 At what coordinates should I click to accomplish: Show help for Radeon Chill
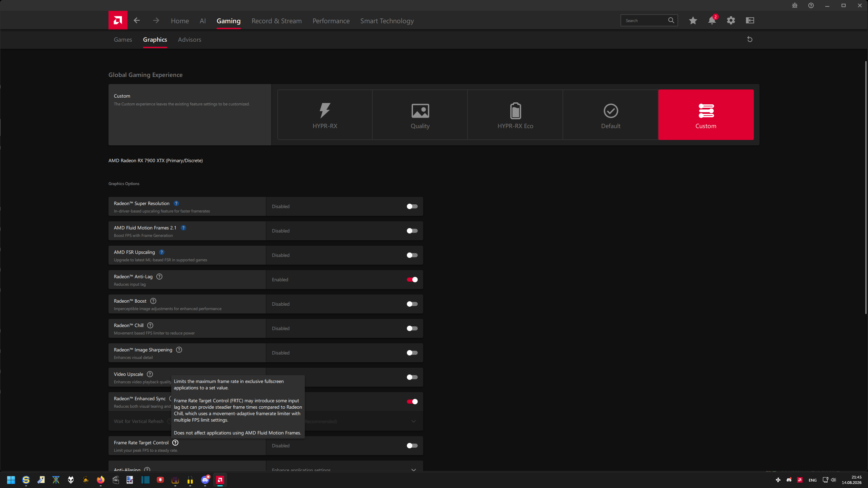tap(150, 325)
